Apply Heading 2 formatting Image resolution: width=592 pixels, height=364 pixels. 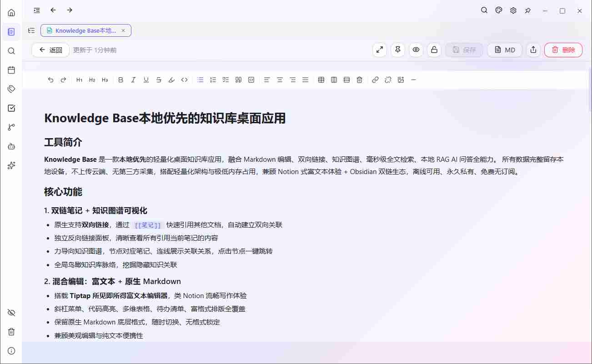(92, 80)
